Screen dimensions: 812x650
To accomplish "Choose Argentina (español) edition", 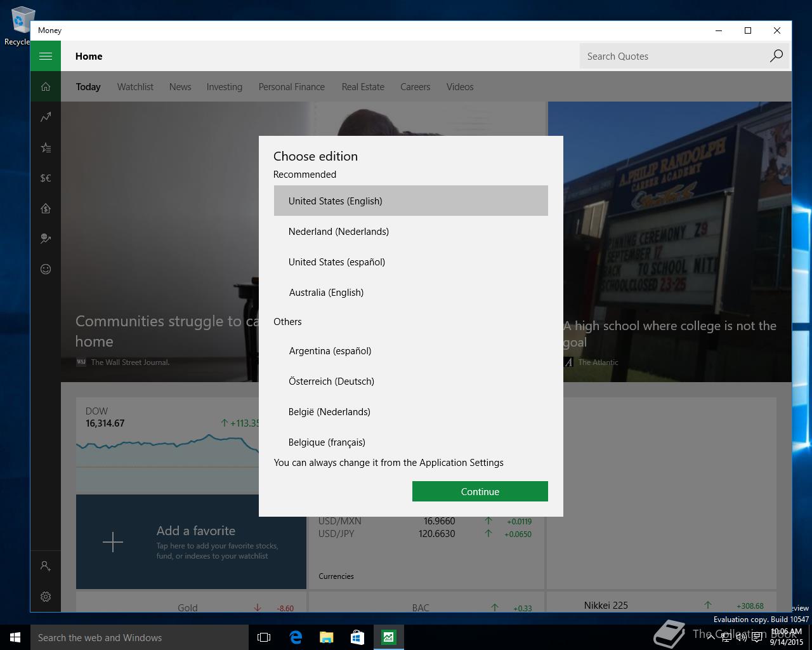I will (x=411, y=350).
